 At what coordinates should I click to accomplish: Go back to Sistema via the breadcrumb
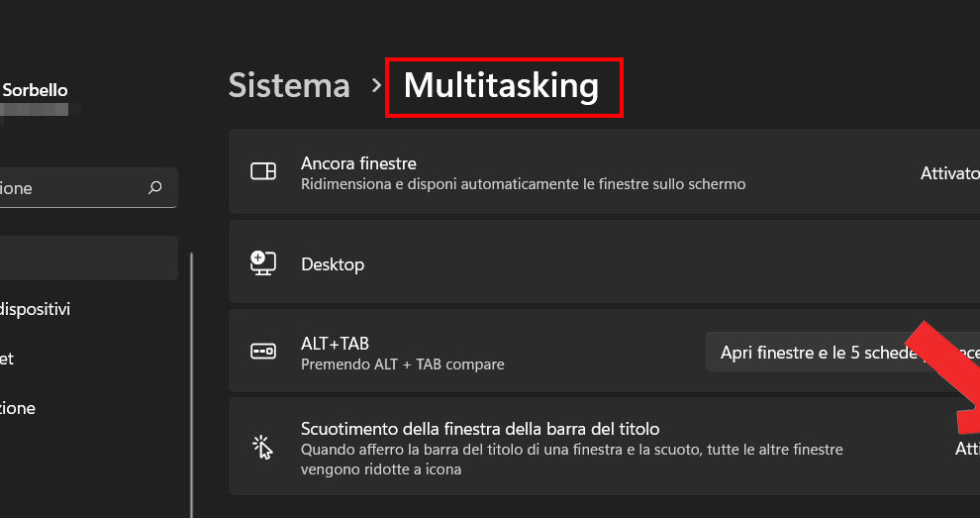289,86
